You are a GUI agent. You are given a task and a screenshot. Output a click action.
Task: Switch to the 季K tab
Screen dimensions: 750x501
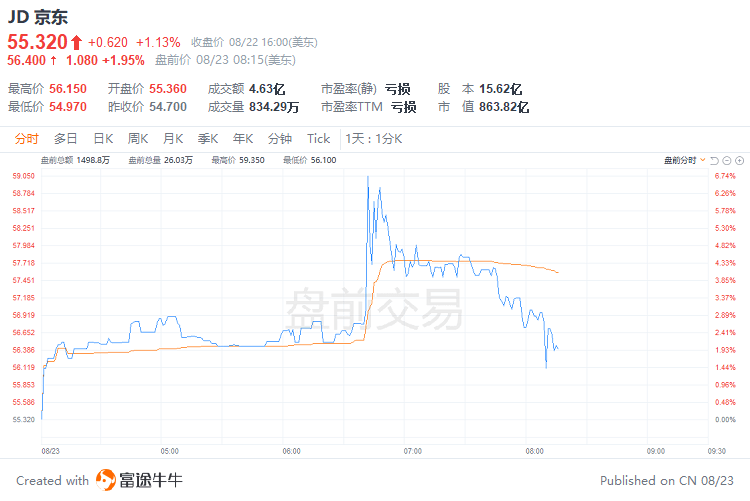pyautogui.click(x=208, y=139)
